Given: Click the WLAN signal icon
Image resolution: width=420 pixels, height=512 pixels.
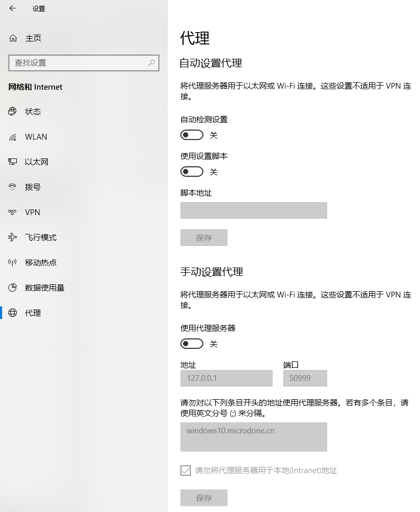Looking at the screenshot, I should [x=13, y=137].
